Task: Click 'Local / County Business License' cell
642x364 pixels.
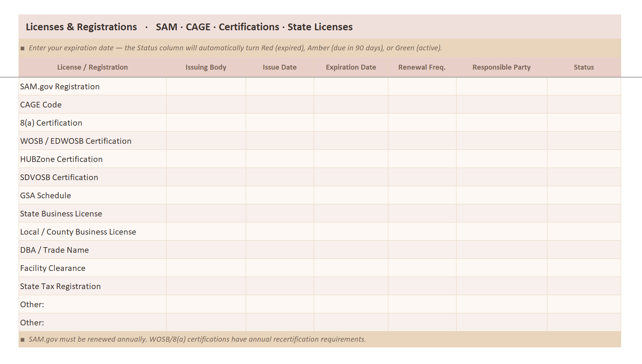Action: [92, 232]
